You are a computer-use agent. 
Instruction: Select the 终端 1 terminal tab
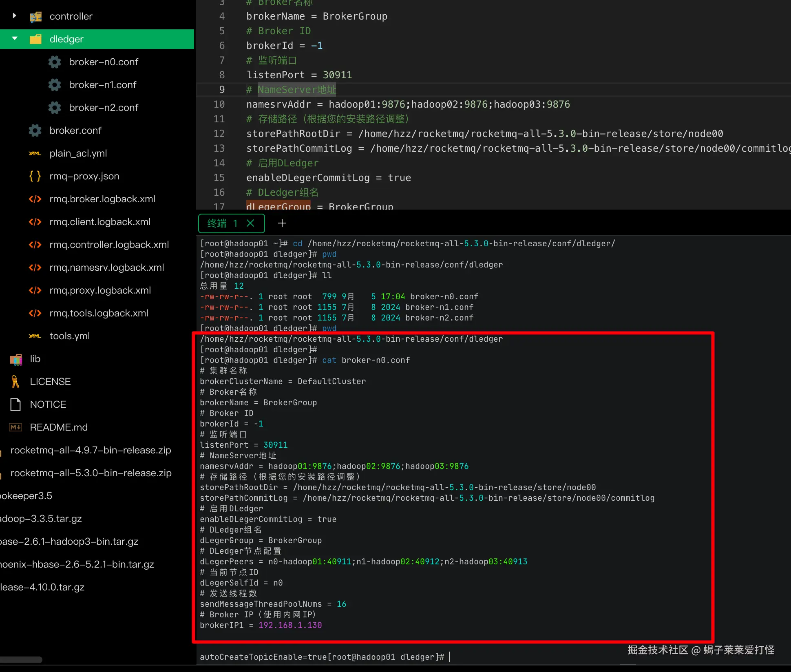pyautogui.click(x=222, y=223)
